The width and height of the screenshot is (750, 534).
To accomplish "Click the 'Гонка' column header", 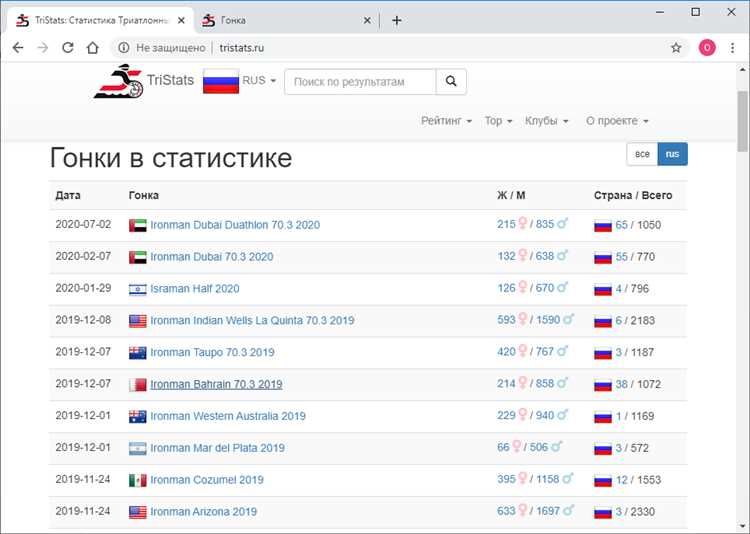I will 143,195.
